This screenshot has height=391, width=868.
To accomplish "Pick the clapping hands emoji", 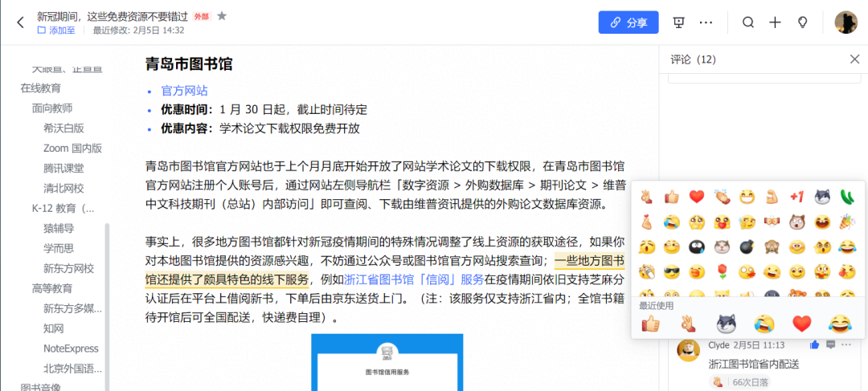I will click(722, 197).
